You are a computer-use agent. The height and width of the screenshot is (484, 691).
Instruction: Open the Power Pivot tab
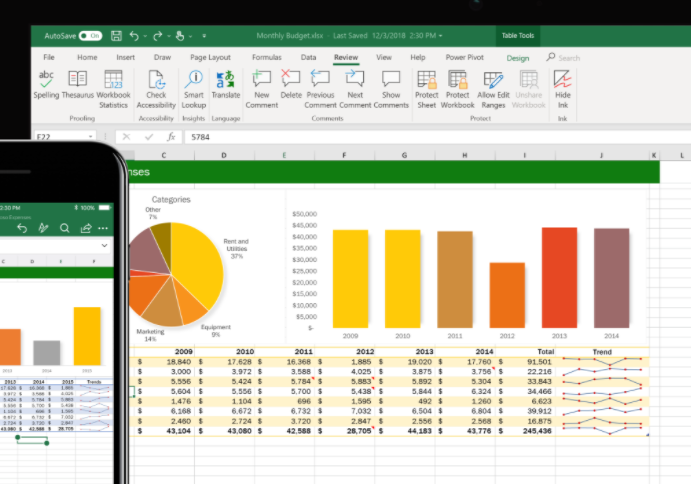(464, 57)
